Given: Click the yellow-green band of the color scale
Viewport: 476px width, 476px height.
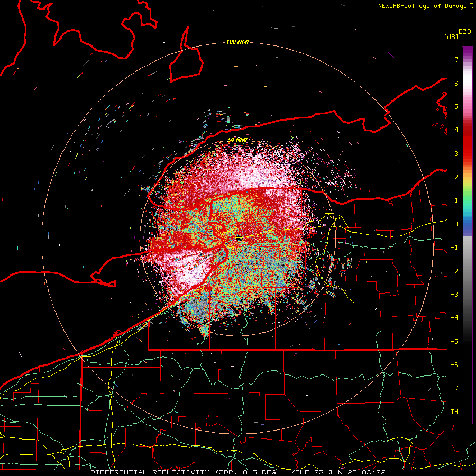Looking at the screenshot, I should coord(467,185).
